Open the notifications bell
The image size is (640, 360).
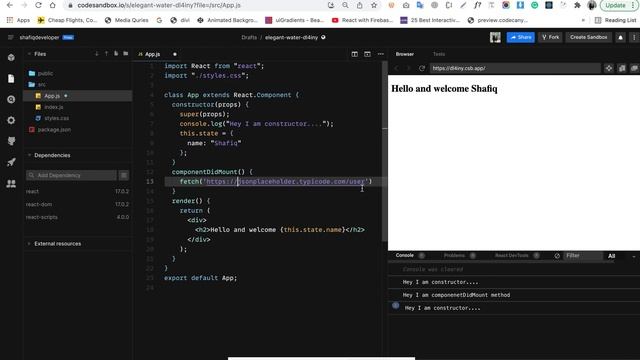click(620, 37)
